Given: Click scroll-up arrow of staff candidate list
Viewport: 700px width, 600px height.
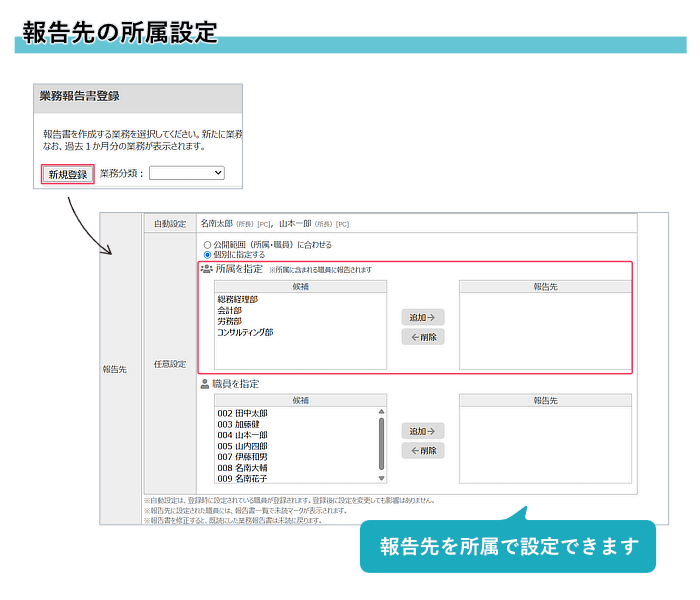Looking at the screenshot, I should click(x=381, y=412).
